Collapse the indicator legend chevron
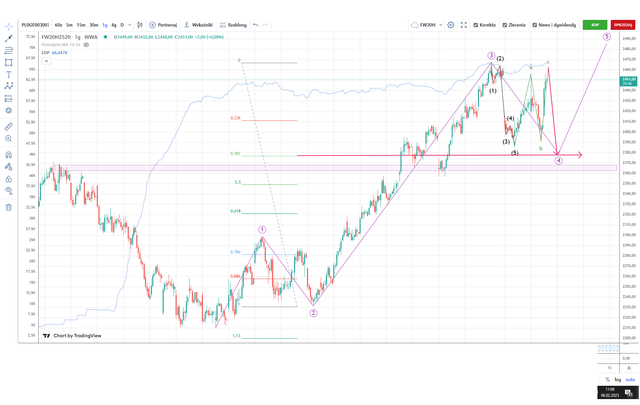This screenshot has height=405, width=640. click(x=46, y=61)
